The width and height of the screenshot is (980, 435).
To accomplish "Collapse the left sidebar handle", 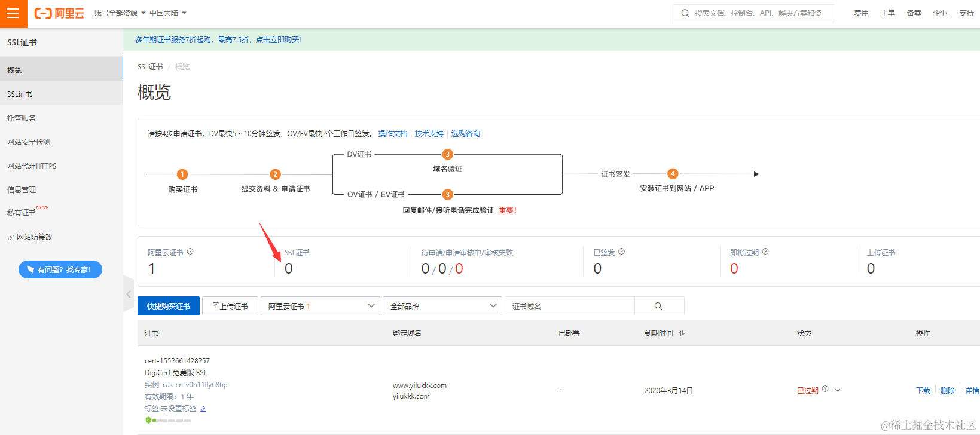I will click(x=129, y=294).
